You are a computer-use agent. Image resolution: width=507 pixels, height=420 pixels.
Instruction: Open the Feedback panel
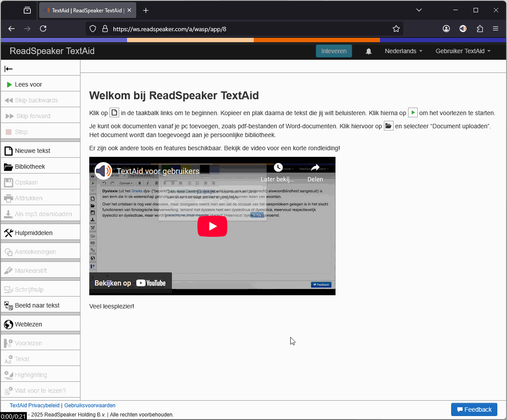pyautogui.click(x=474, y=409)
